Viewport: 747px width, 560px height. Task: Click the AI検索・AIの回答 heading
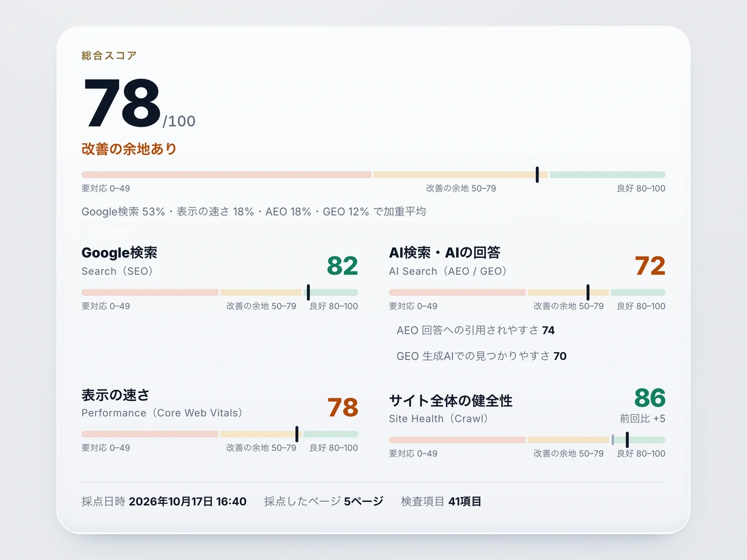[445, 253]
